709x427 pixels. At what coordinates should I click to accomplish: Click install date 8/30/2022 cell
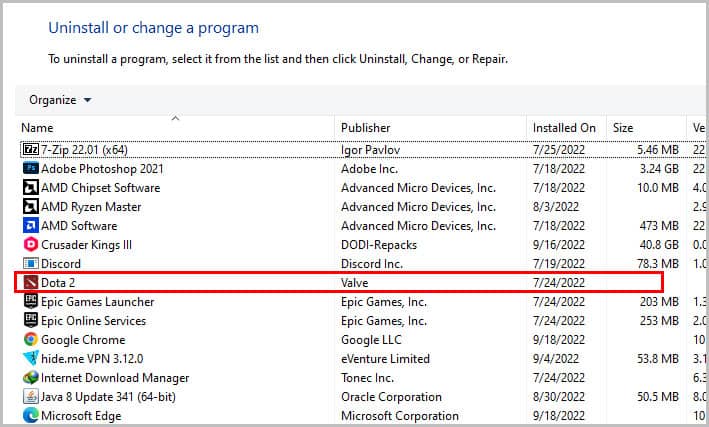click(x=558, y=396)
